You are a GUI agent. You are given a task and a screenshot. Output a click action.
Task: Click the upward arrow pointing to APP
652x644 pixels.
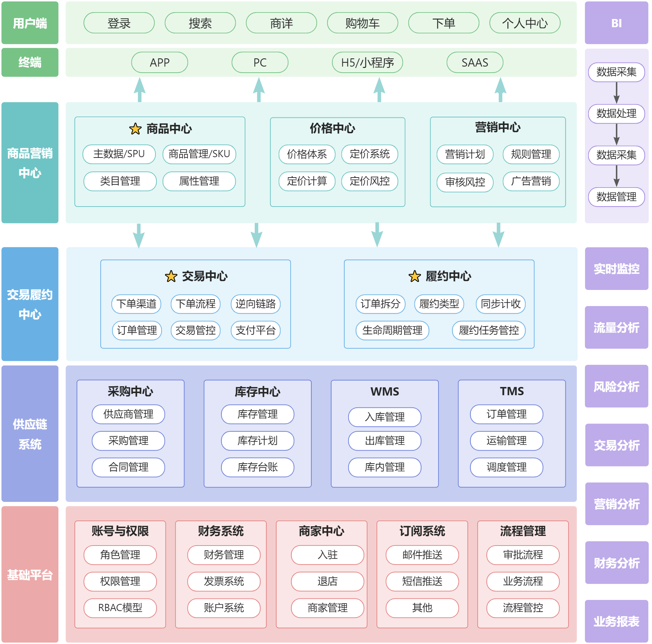tap(140, 89)
